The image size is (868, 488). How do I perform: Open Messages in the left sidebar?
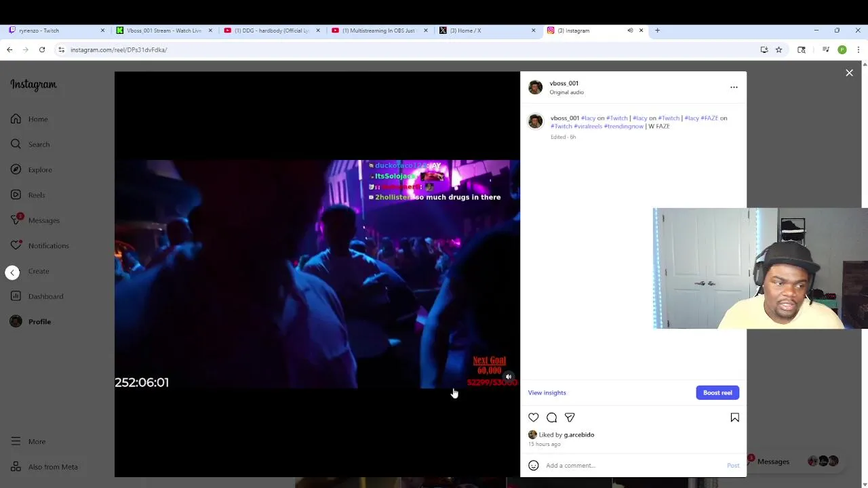pos(35,220)
